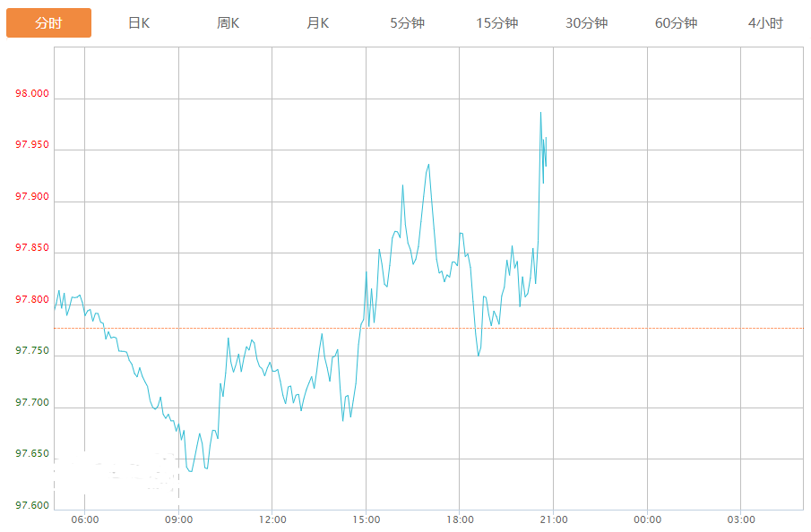This screenshot has width=811, height=532.
Task: Switch to 月K view
Action: [318, 23]
